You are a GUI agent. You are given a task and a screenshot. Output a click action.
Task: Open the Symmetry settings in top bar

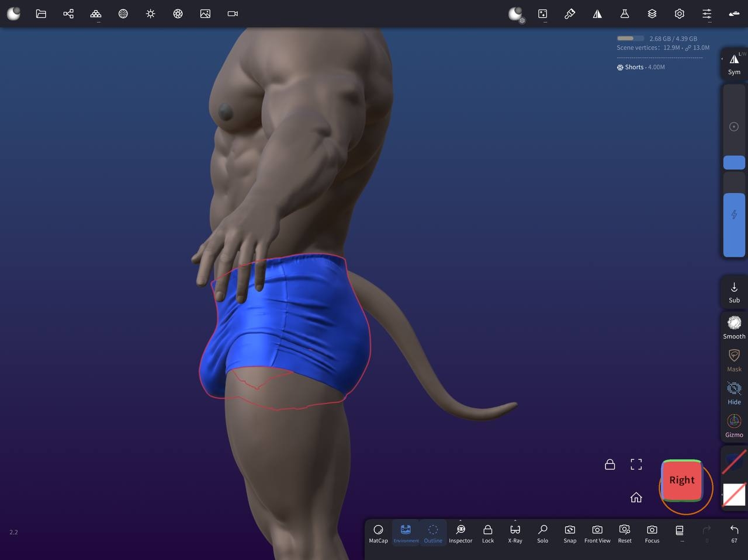[597, 13]
